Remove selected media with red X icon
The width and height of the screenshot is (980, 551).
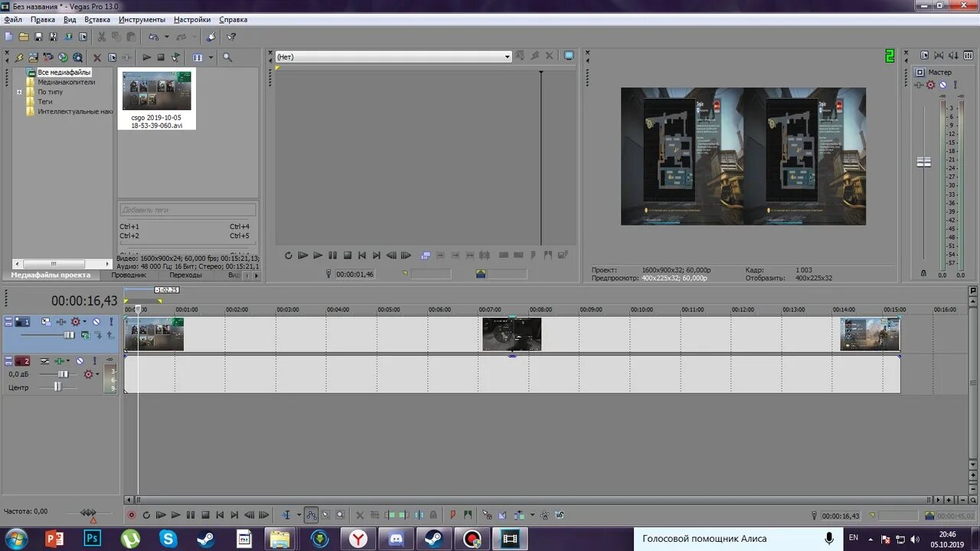[x=97, y=57]
